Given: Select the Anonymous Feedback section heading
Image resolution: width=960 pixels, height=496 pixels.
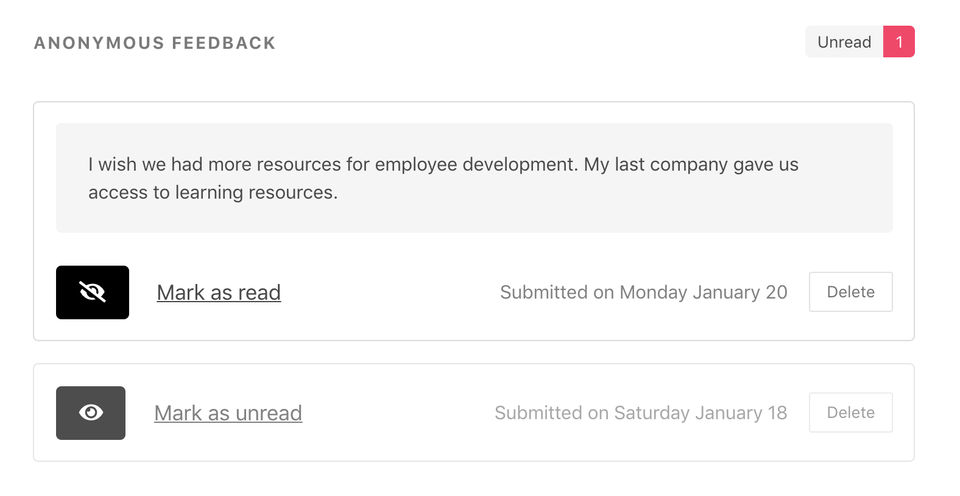Looking at the screenshot, I should (x=155, y=43).
